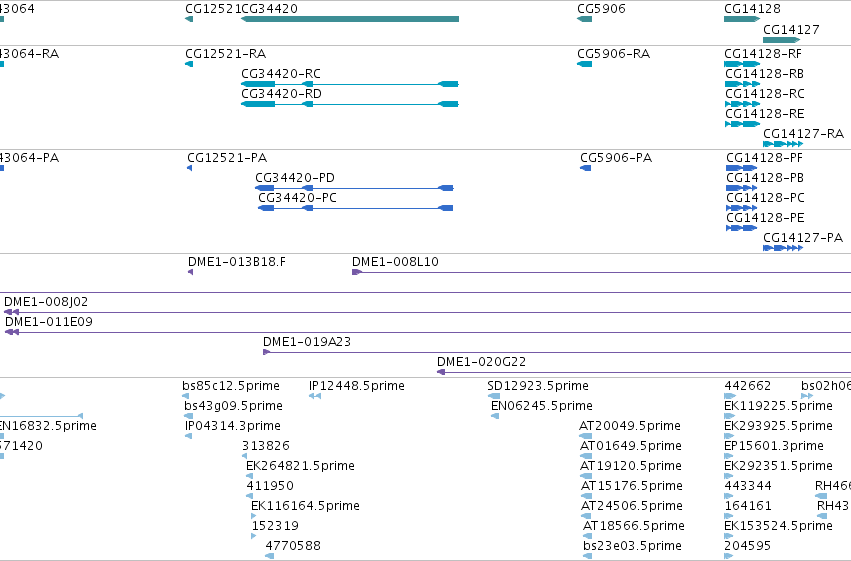Image resolution: width=851 pixels, height=561 pixels.
Task: Click the CG5906 gene arrow glyph
Action: coord(585,19)
